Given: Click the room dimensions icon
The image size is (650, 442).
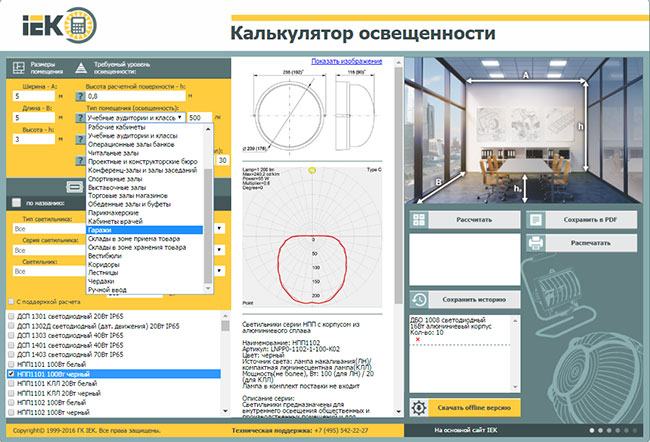Looking at the screenshot, I should click(19, 68).
